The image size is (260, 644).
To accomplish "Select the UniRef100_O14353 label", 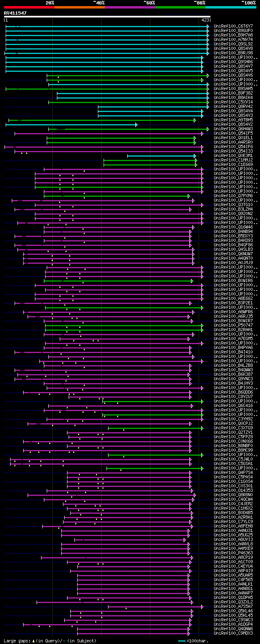I will pyautogui.click(x=233, y=490).
